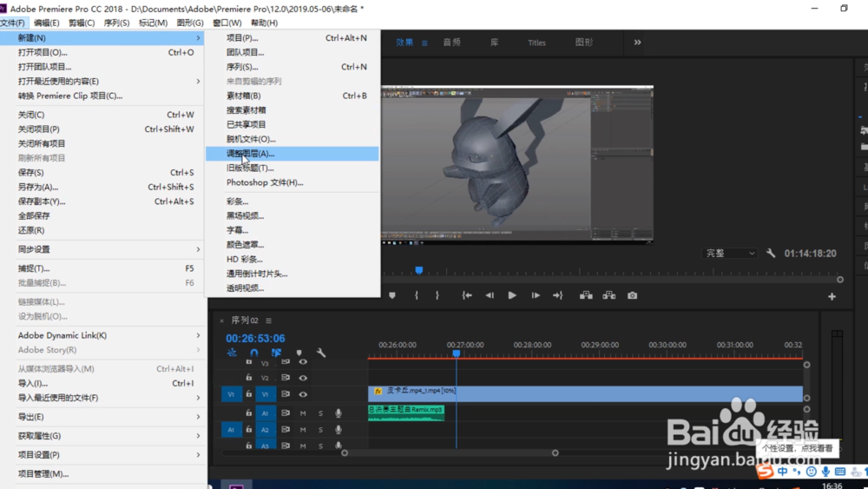Toggle insert sequences as nests option

pyautogui.click(x=232, y=353)
